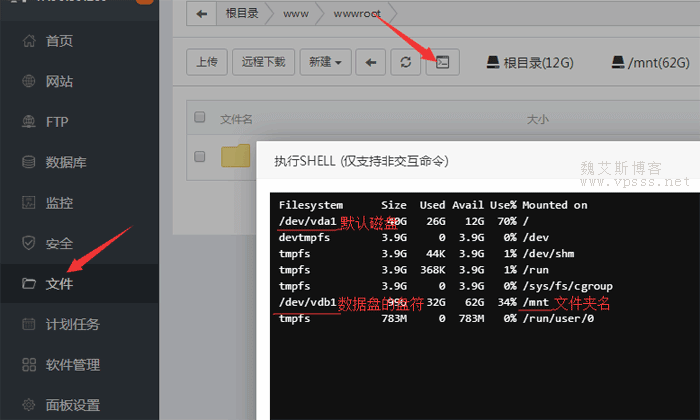Click the back arrow beside 新建 button

point(371,62)
